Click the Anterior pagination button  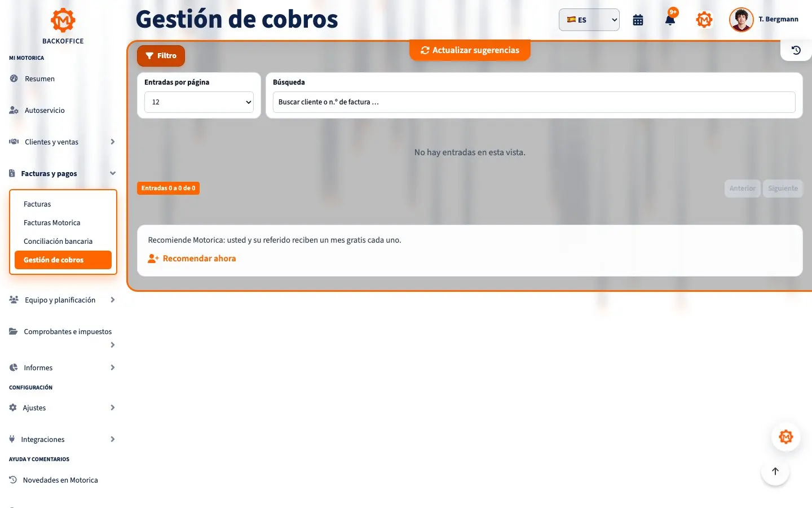point(742,189)
